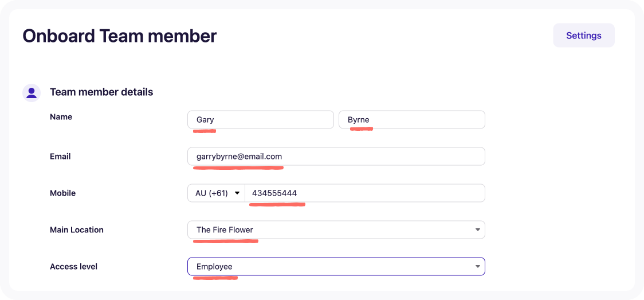Open the Settings button
644x300 pixels.
tap(584, 36)
